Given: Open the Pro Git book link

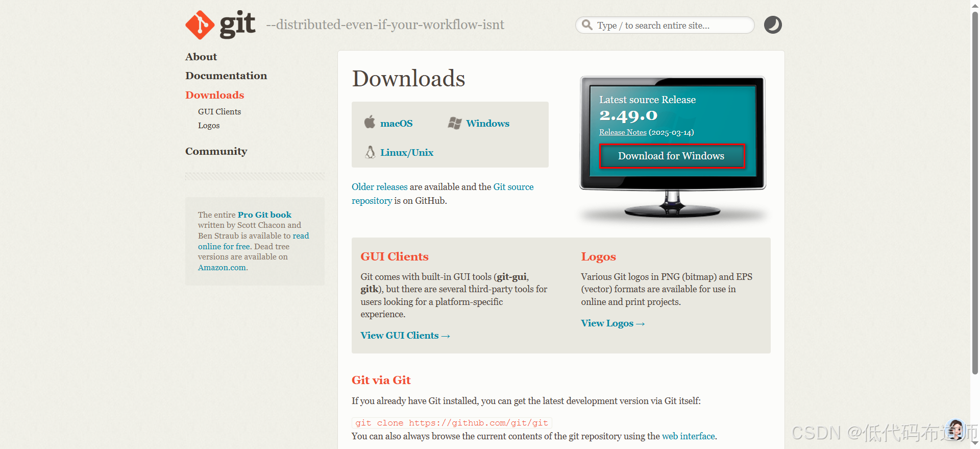Looking at the screenshot, I should point(264,215).
